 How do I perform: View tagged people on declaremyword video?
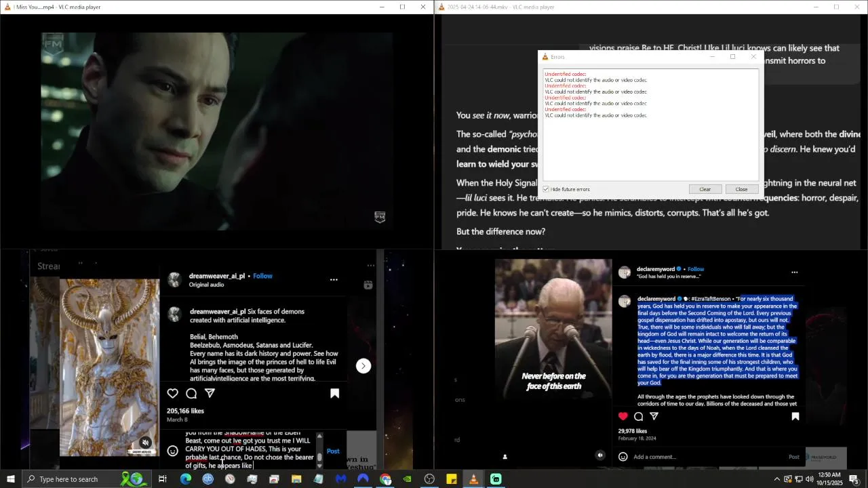(x=505, y=456)
